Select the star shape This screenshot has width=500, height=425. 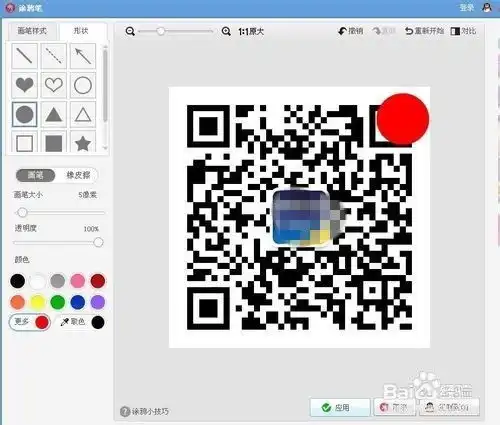(x=83, y=142)
